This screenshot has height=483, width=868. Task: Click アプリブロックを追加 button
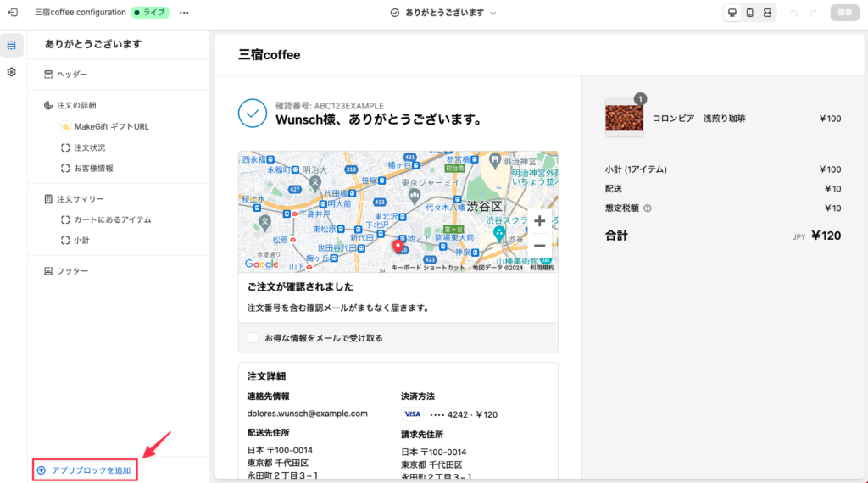[85, 470]
